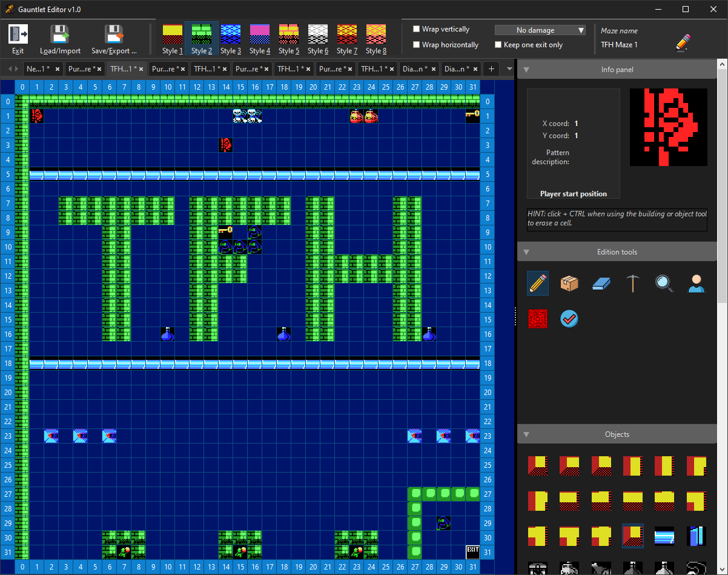Viewport: 728px width, 575px height.
Task: Click the blue checkmark validate tool
Action: click(569, 318)
